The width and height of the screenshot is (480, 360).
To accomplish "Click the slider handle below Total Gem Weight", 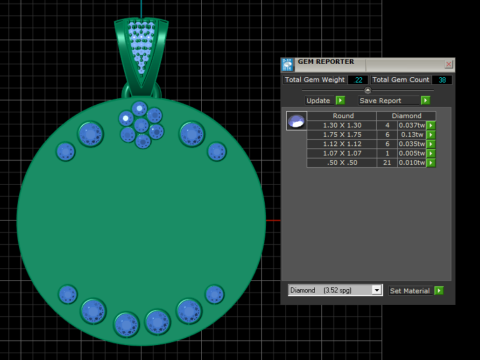I will click(368, 90).
